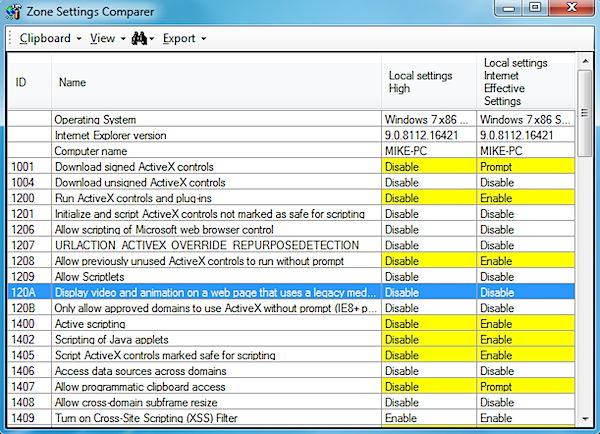Select row ID 1201
Screen dimensions: 600x434
291,214
